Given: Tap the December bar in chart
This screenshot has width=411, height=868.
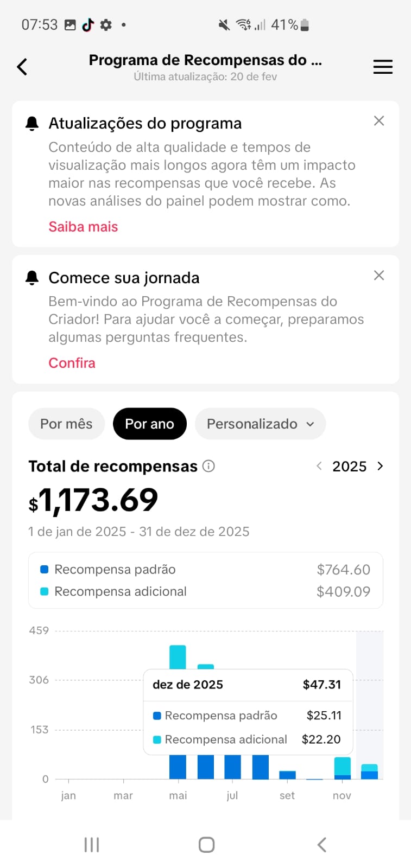Looking at the screenshot, I should point(369,772).
